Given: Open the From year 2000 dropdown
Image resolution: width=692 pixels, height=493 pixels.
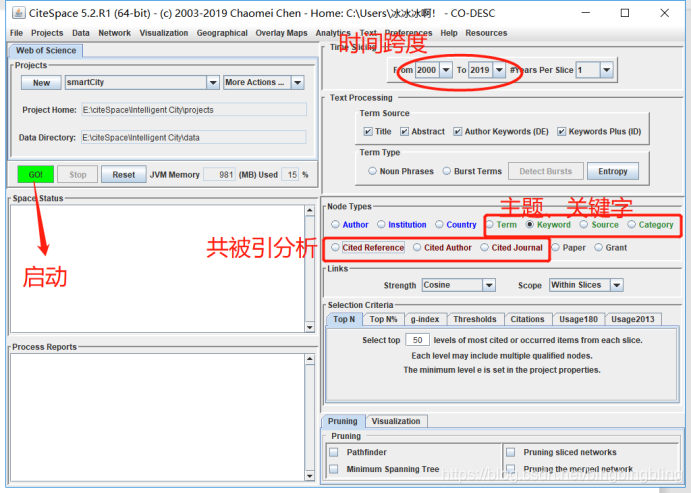Looking at the screenshot, I should click(446, 70).
